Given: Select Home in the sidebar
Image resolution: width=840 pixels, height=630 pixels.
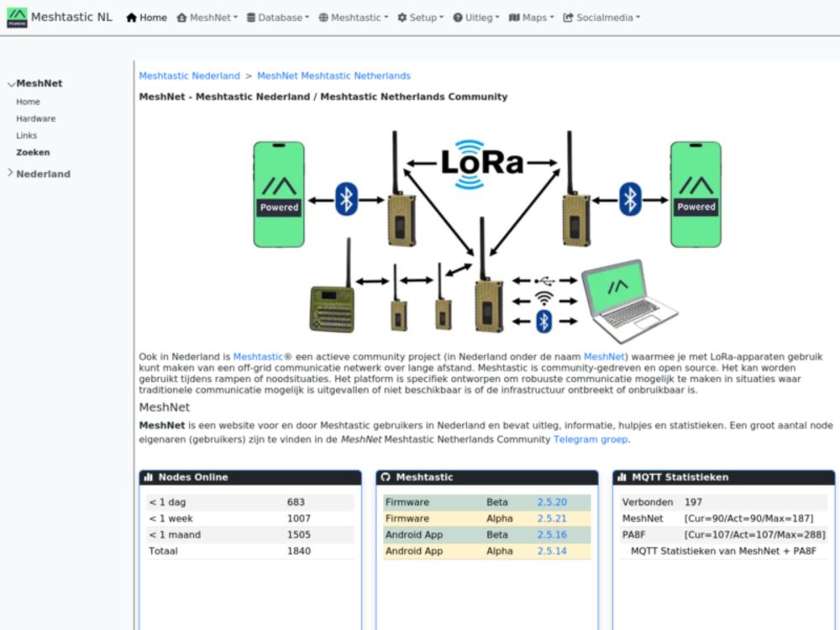Looking at the screenshot, I should pyautogui.click(x=28, y=102).
